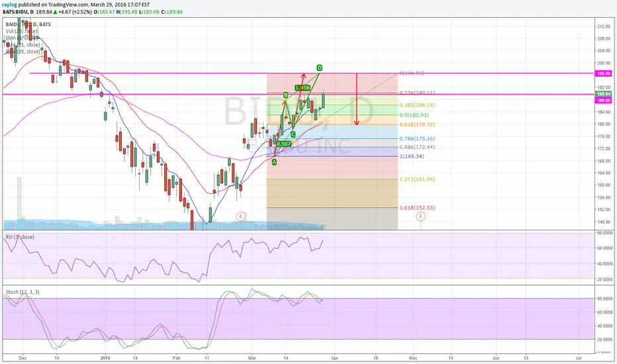
Task: Click the 1.058 ratio label
Action: tap(302, 88)
